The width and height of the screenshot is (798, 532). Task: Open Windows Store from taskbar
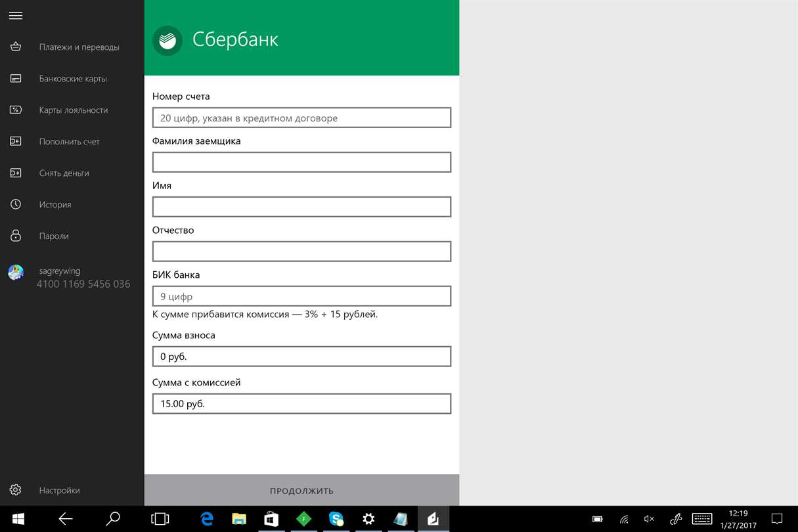pyautogui.click(x=271, y=520)
